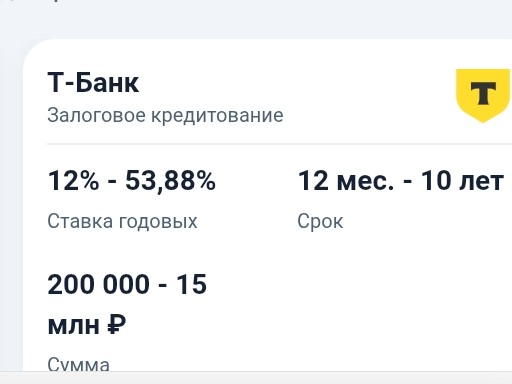The width and height of the screenshot is (512, 384).
Task: Click the dash between 12% and 53,88%
Action: click(112, 183)
